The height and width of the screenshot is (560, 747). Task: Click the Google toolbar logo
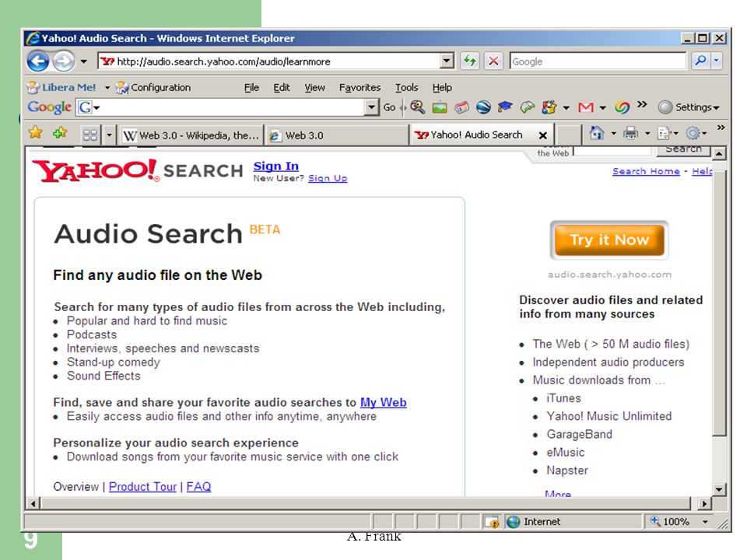[x=50, y=107]
